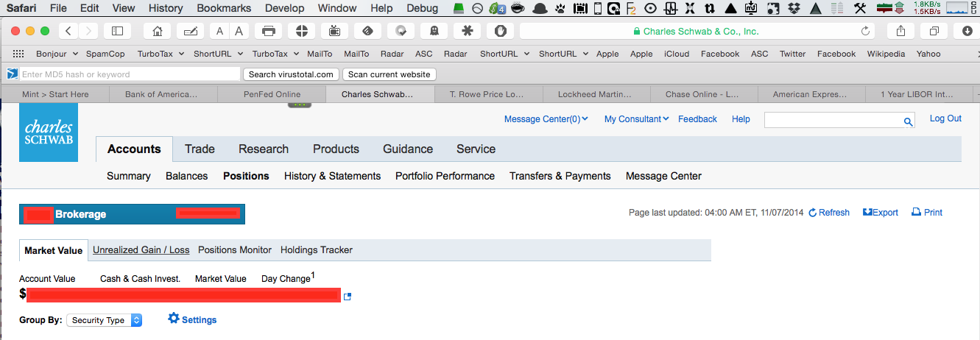Expand the add-new-tab plus at tab bar end

[976, 94]
